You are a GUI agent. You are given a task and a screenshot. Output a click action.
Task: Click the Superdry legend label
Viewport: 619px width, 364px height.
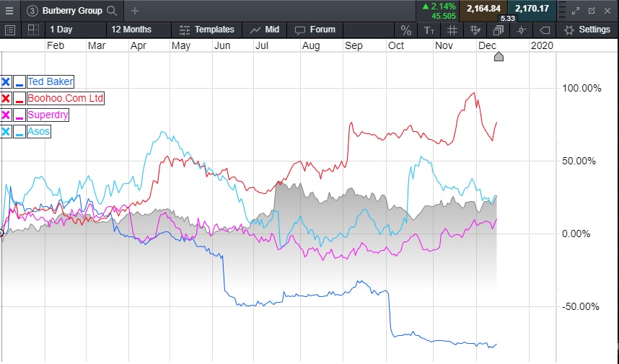click(48, 115)
